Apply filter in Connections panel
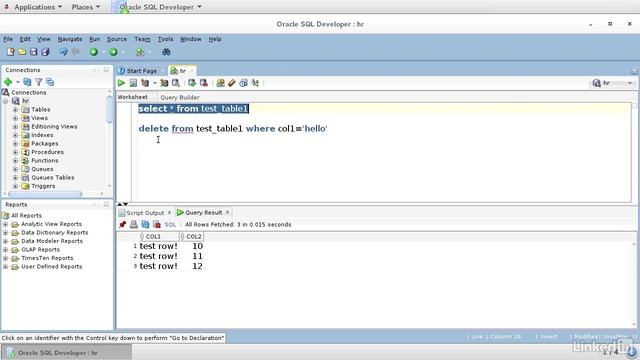640x360 pixels. pyautogui.click(x=39, y=82)
